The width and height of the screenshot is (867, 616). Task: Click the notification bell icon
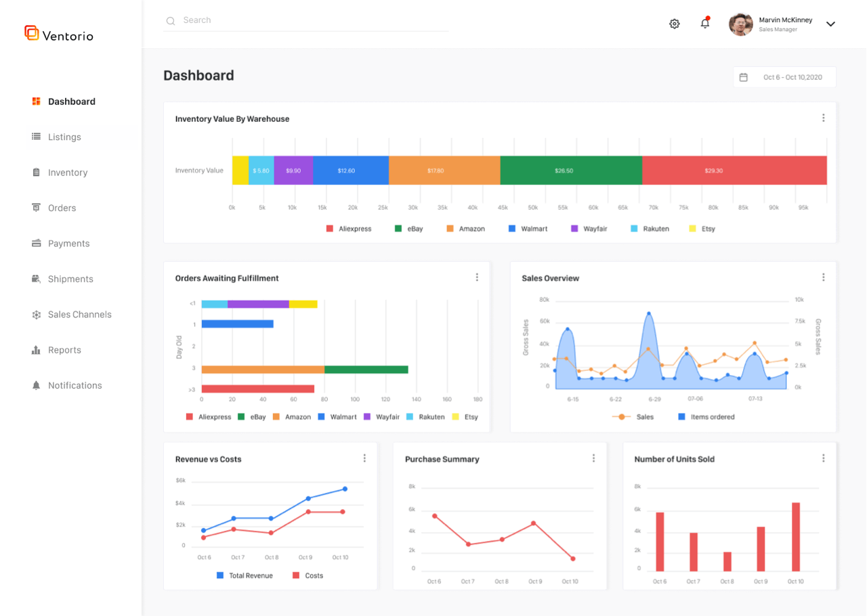705,23
